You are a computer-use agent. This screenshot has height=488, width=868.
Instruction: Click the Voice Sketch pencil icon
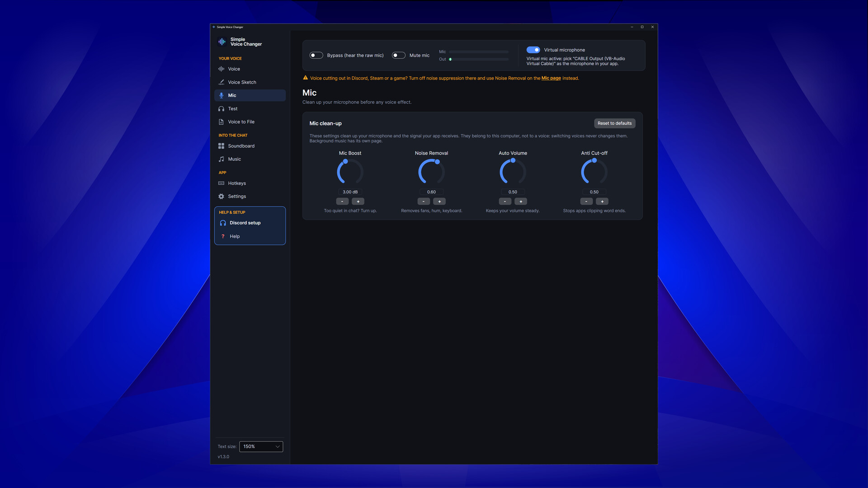click(221, 82)
